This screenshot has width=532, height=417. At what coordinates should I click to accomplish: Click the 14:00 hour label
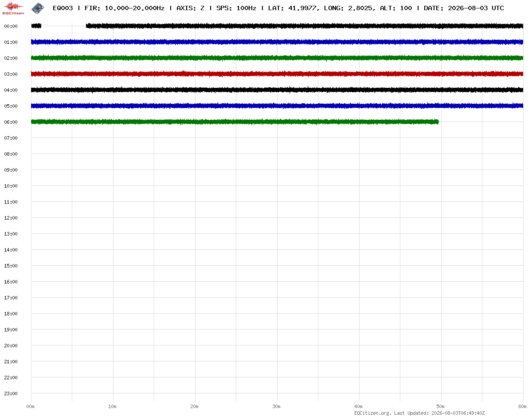[11, 250]
